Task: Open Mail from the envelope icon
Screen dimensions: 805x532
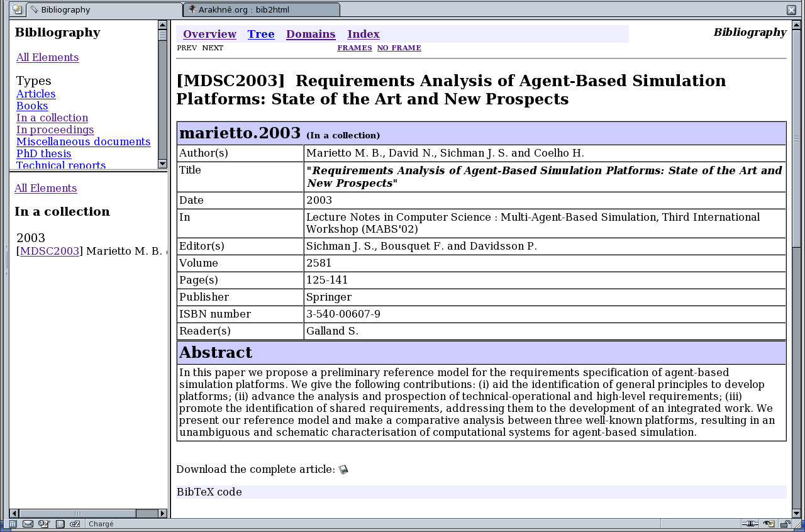Action: coord(28,524)
